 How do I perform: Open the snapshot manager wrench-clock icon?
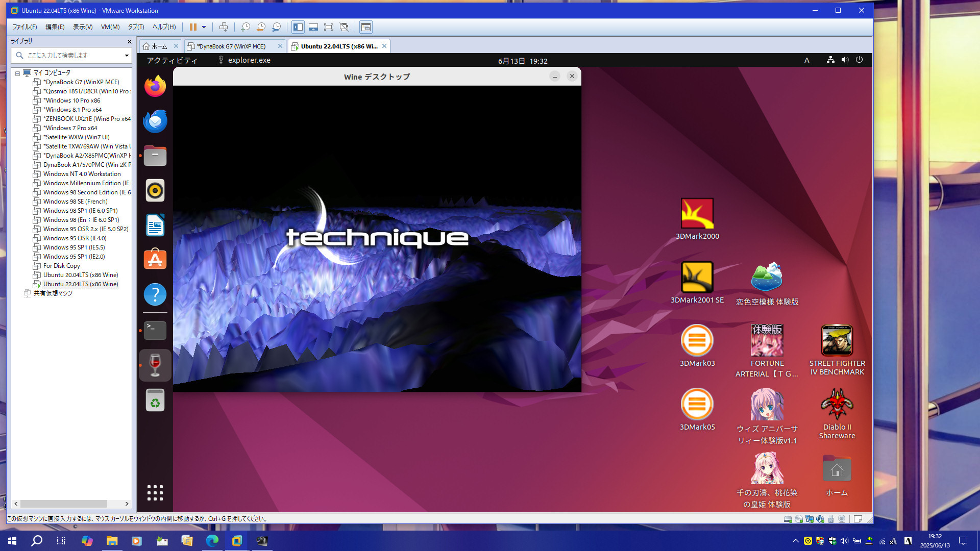(x=276, y=27)
